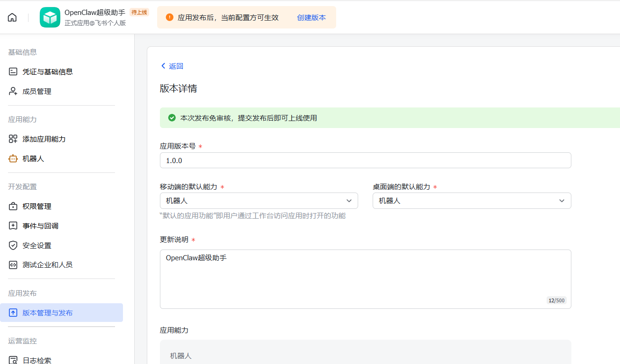Click the 机器人 robot icon in sidebar
This screenshot has width=620, height=364.
tap(13, 158)
